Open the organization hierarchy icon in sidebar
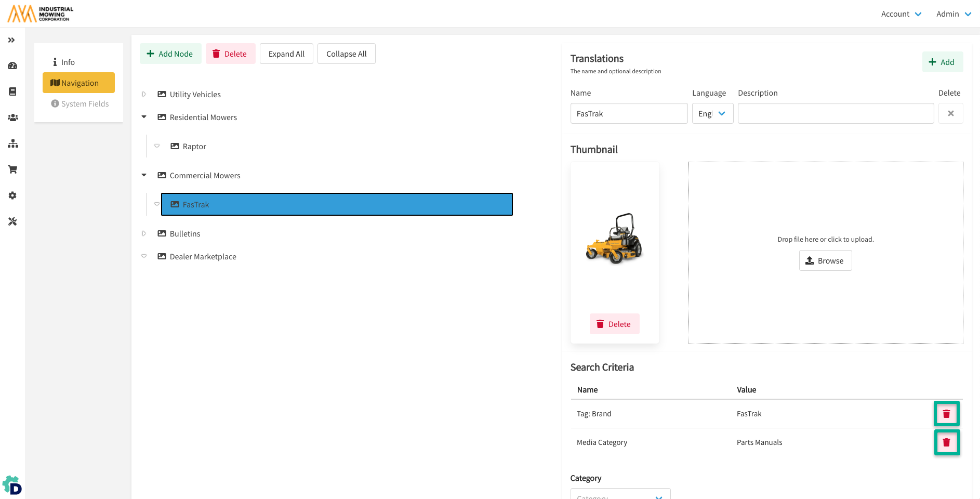This screenshot has width=980, height=499. tap(12, 144)
